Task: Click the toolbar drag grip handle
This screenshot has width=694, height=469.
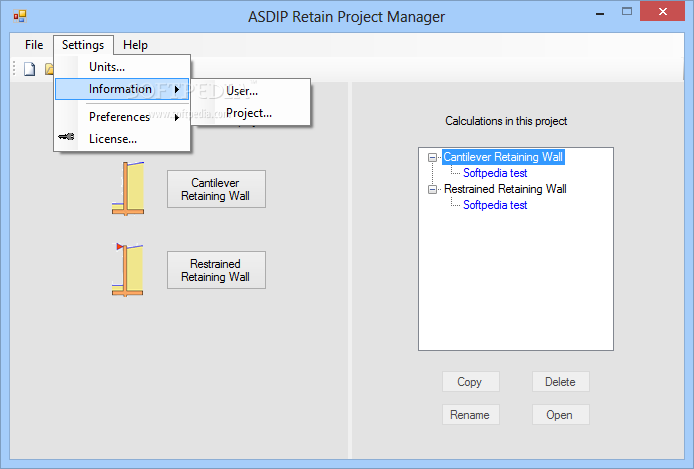Action: [14, 69]
